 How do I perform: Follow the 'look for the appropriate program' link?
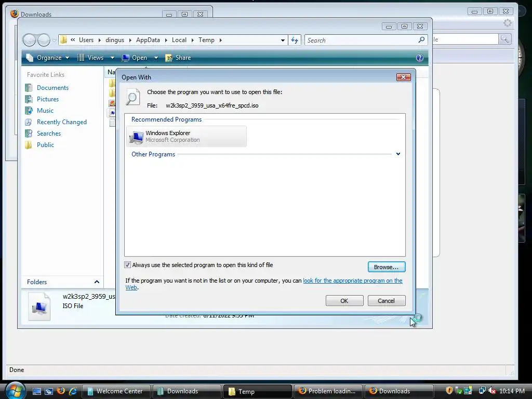tap(353, 281)
